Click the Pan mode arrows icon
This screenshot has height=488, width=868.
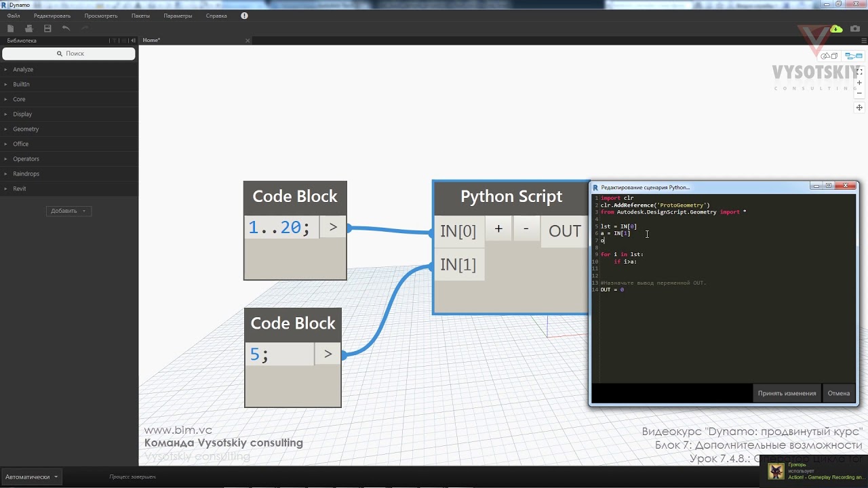pyautogui.click(x=859, y=108)
